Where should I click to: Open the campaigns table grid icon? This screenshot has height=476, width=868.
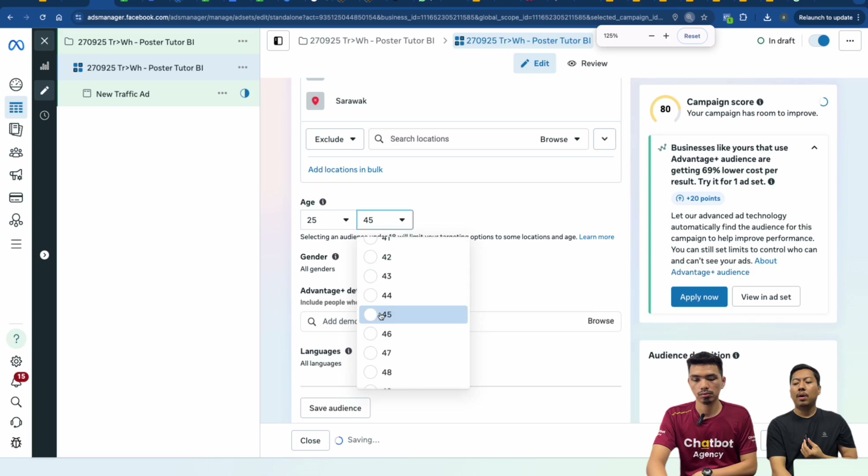[x=16, y=108]
